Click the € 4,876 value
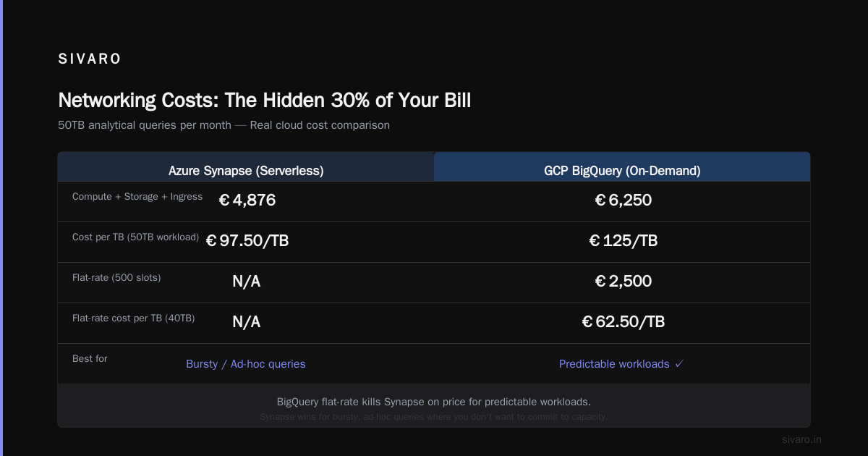The width and height of the screenshot is (868, 456). coord(247,200)
